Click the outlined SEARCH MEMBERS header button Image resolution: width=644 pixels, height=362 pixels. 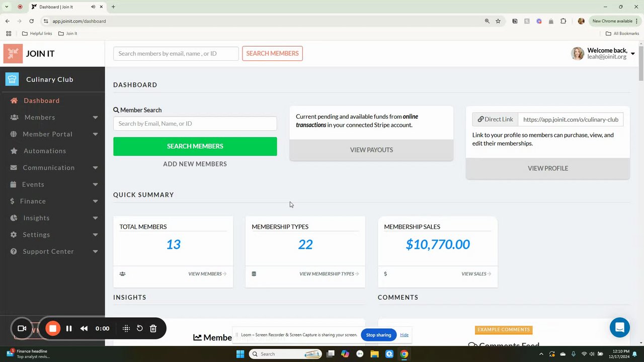coord(272,53)
